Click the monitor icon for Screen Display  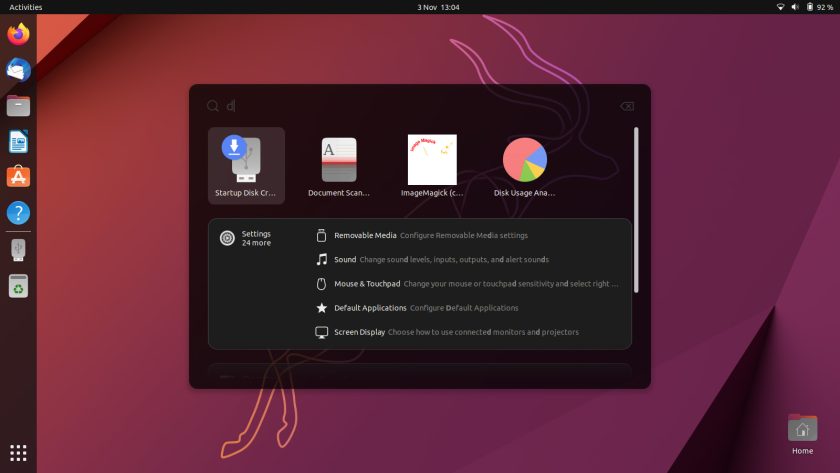(321, 332)
